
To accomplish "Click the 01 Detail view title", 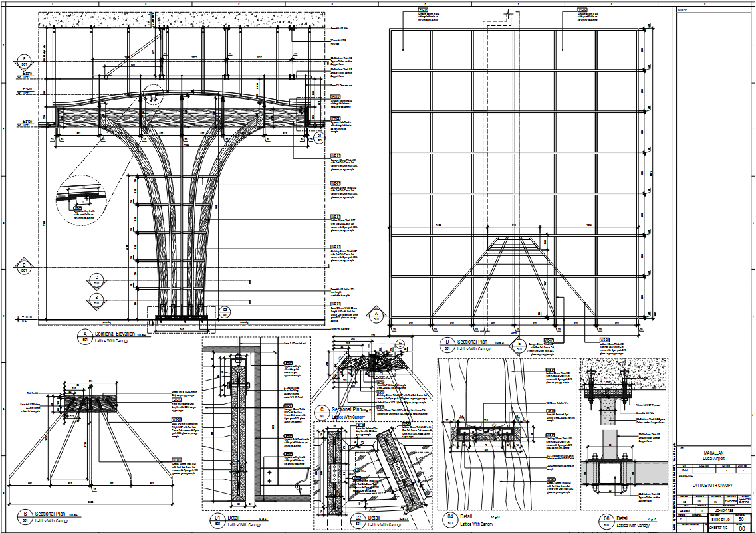I will [233, 517].
